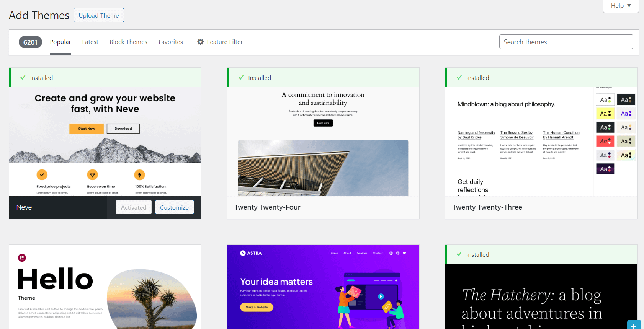Viewport: 644px width, 329px height.
Task: Click the Help dropdown arrow
Action: [x=629, y=5]
